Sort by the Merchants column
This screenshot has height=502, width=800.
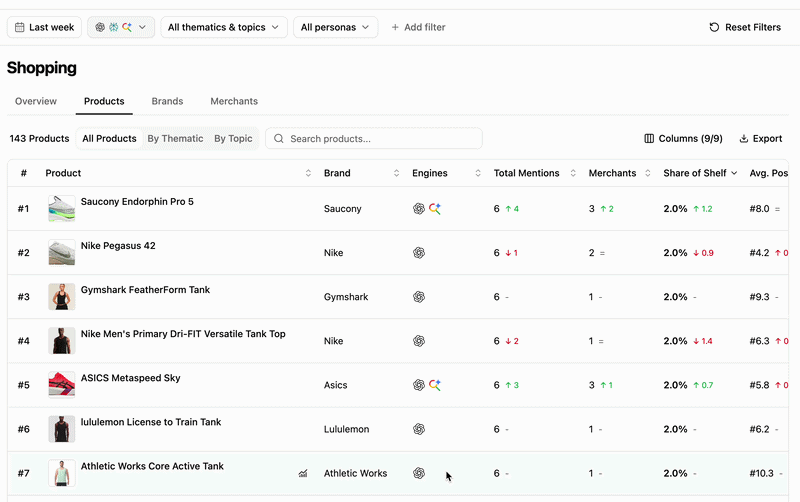pyautogui.click(x=647, y=173)
